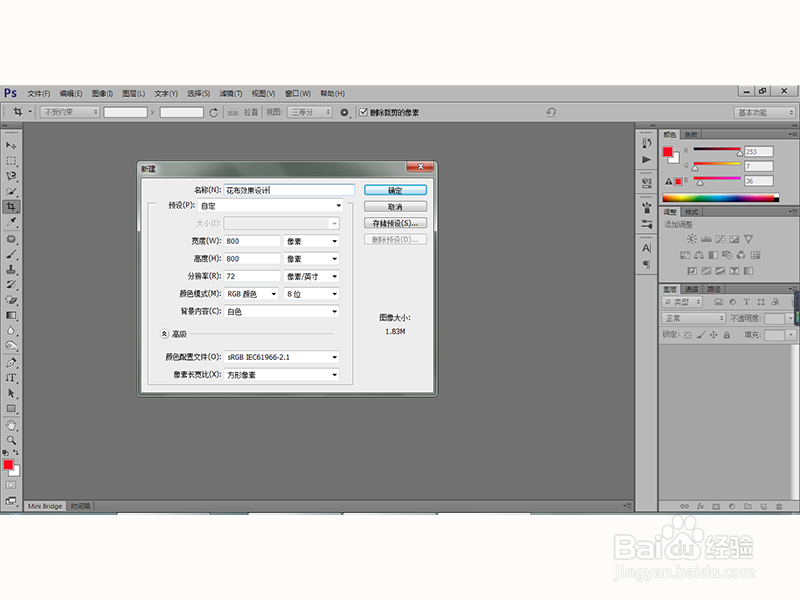
Task: Select the Eraser tool
Action: 11,300
